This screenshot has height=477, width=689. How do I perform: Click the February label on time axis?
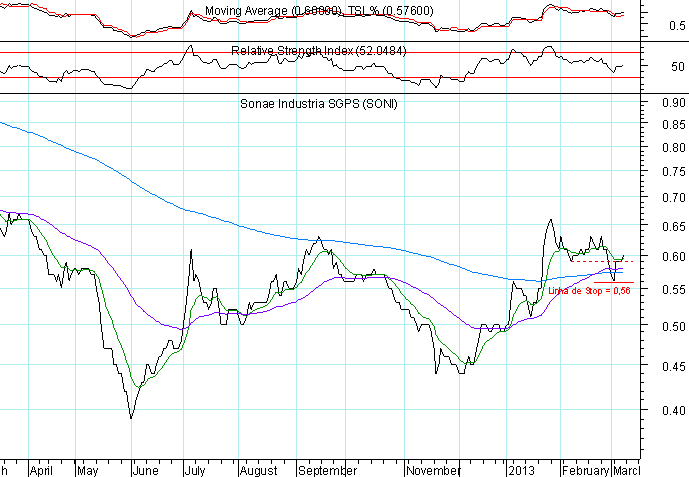[586, 471]
